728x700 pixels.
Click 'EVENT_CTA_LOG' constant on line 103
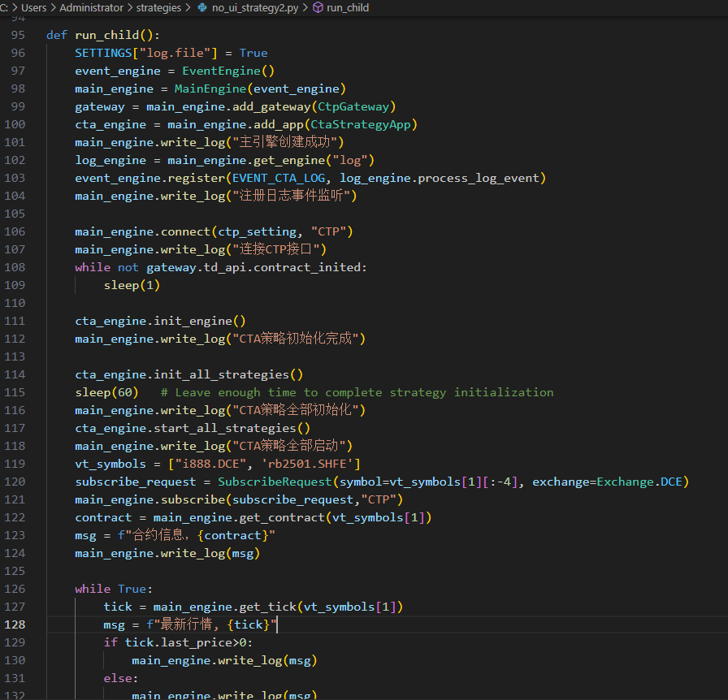click(279, 179)
